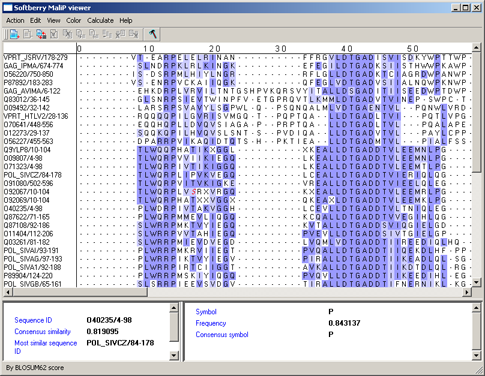Select sequence POL_SIVAG/97-193
485x376 pixels.
pyautogui.click(x=33, y=259)
